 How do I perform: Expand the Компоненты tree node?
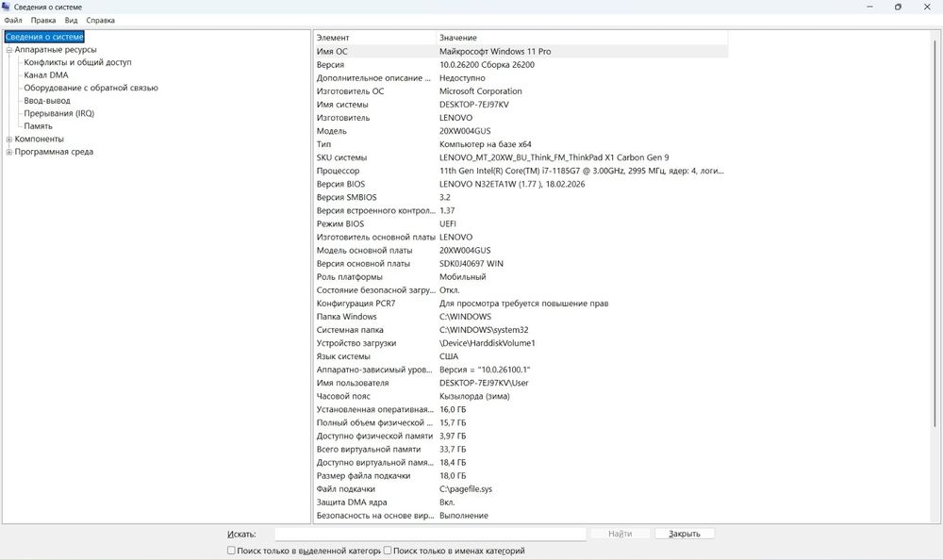(x=9, y=139)
